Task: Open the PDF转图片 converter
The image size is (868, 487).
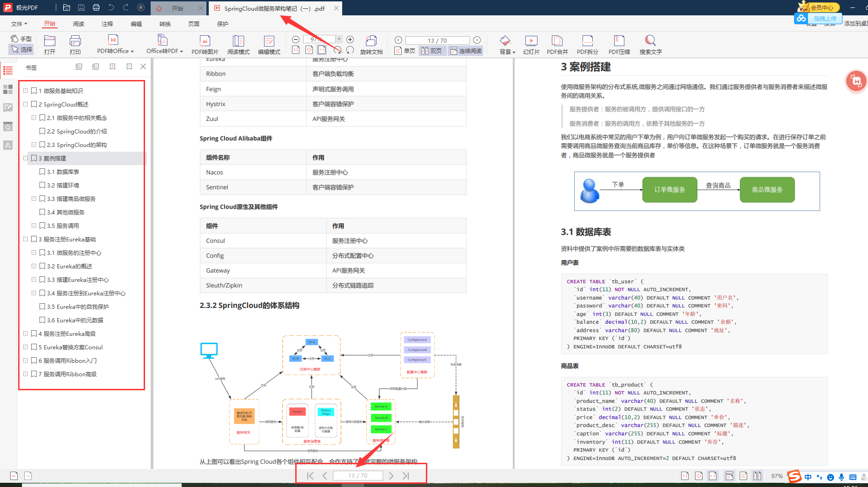Action: (x=205, y=45)
